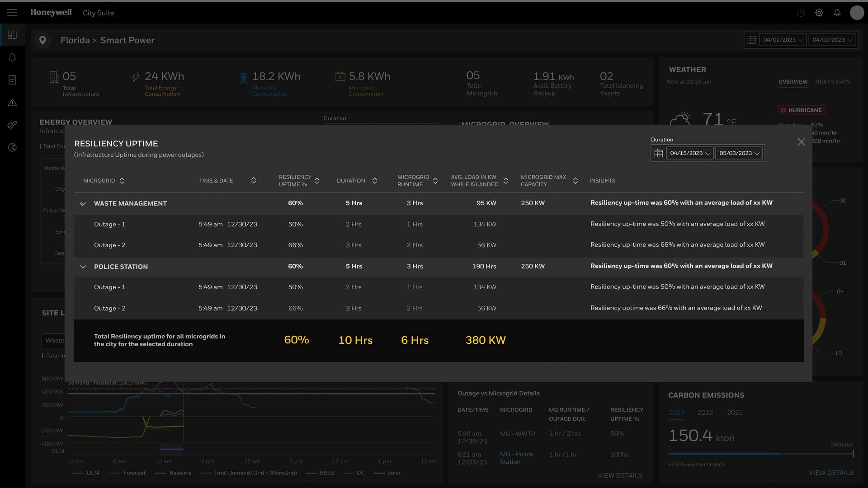868x488 pixels.
Task: Collapse the Police Station row
Action: tap(83, 267)
